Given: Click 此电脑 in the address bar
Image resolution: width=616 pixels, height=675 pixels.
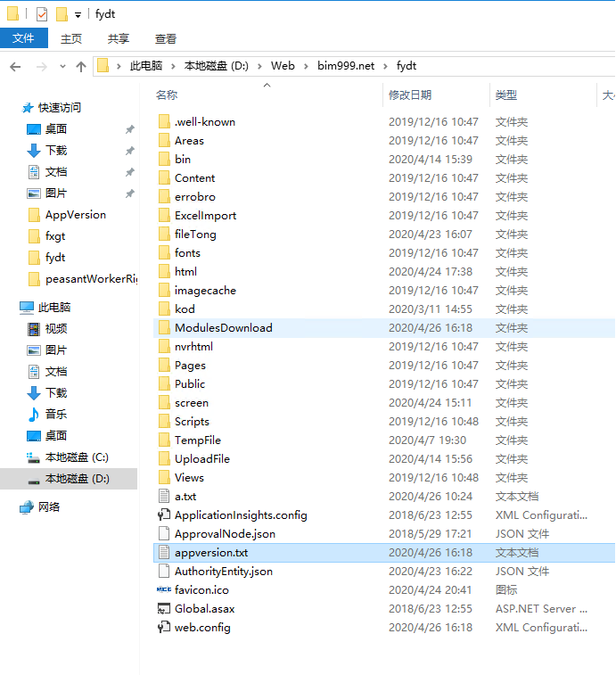Looking at the screenshot, I should 146,66.
